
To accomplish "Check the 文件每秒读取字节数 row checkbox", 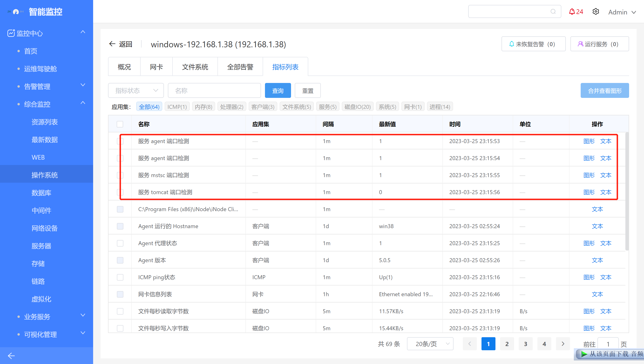I will pyautogui.click(x=120, y=311).
